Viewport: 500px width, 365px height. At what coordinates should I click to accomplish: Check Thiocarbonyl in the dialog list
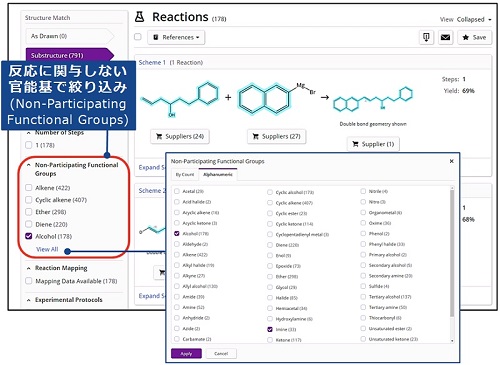click(363, 318)
